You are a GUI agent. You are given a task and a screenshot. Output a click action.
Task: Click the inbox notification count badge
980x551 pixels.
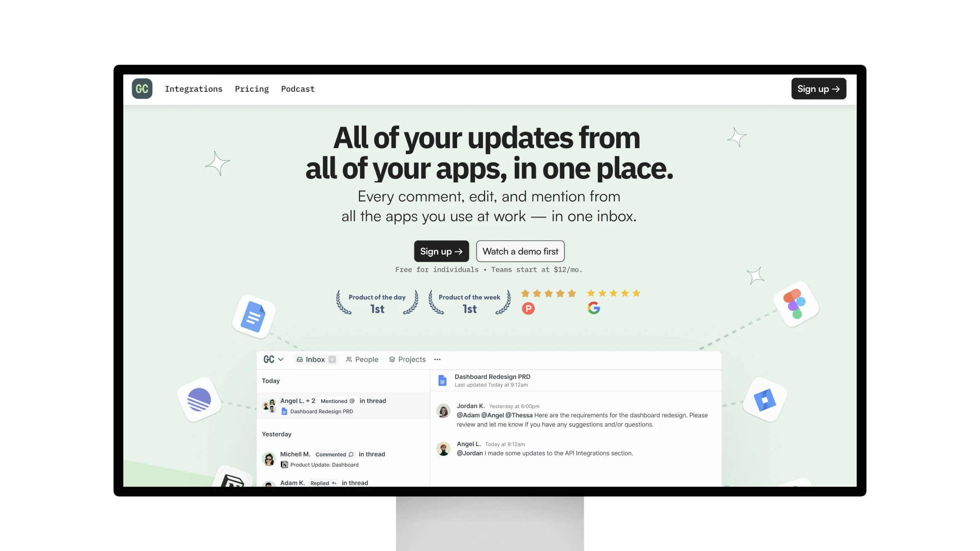pyautogui.click(x=332, y=359)
